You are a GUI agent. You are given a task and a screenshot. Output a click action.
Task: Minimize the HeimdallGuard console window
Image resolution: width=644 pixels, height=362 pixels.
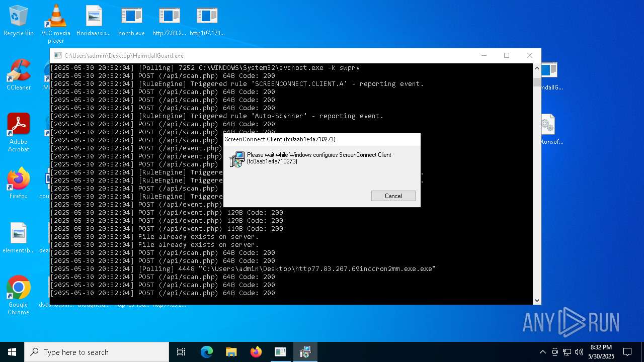click(484, 55)
